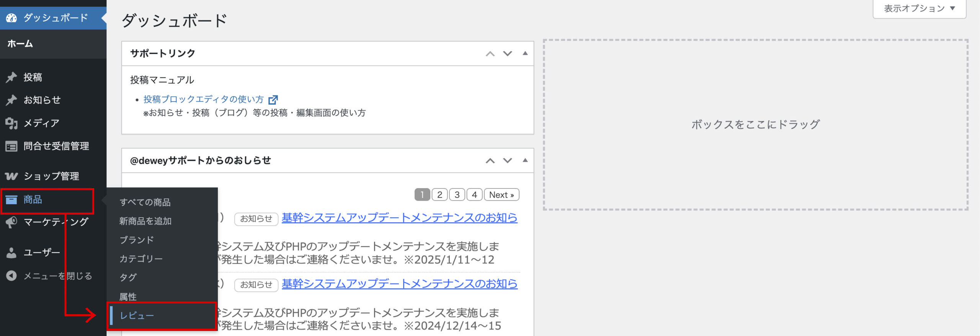Screen dimensions: 980x336
Task: Open the 表示オプション dropdown
Action: (919, 8)
